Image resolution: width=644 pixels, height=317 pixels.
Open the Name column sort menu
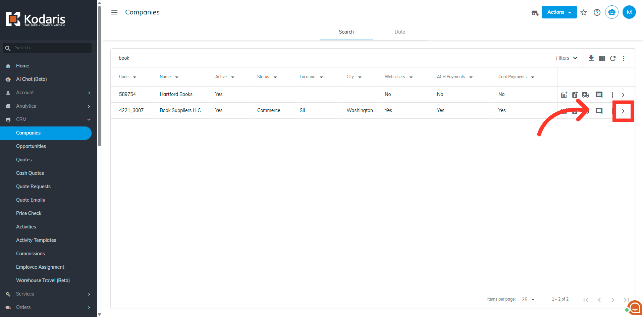177,77
